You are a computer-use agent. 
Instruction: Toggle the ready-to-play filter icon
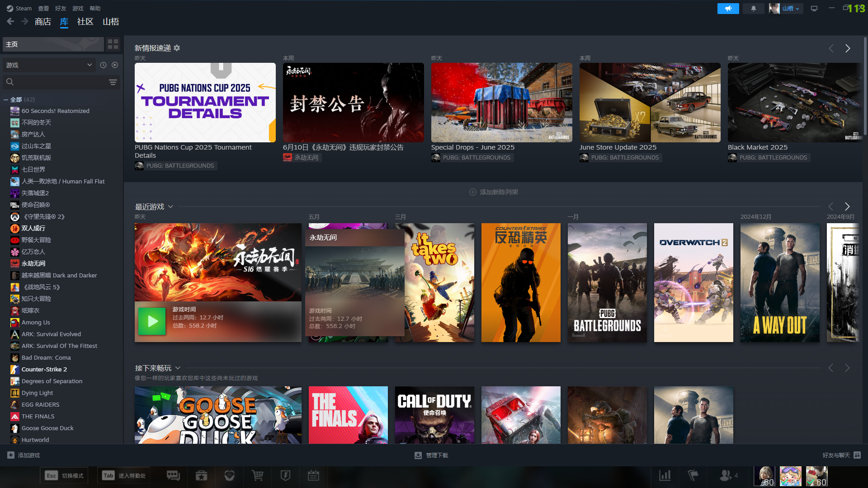115,65
